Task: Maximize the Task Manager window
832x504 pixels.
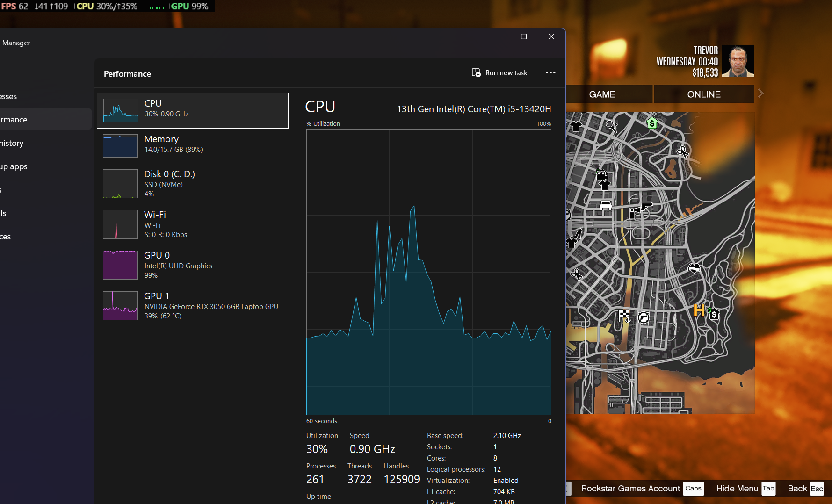Action: click(524, 36)
